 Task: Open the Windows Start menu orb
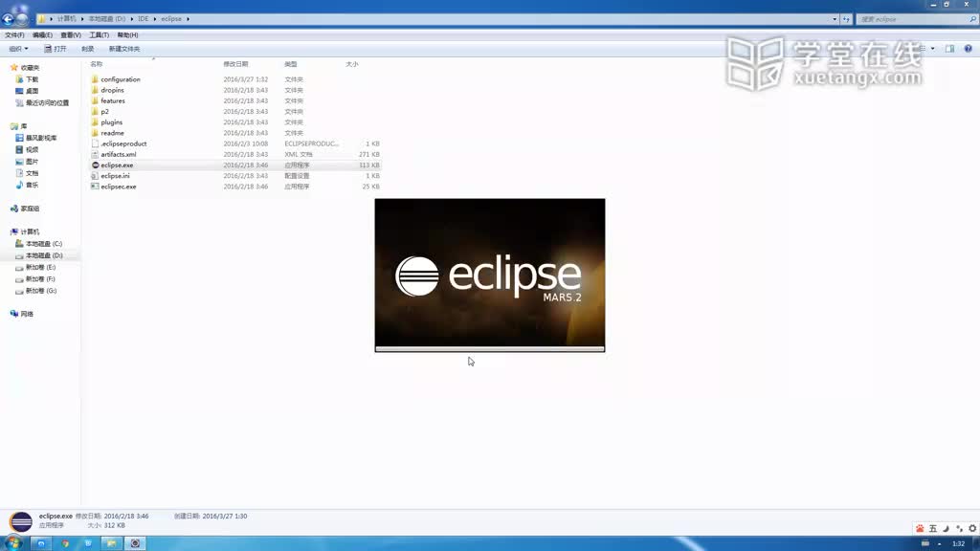pos(12,543)
